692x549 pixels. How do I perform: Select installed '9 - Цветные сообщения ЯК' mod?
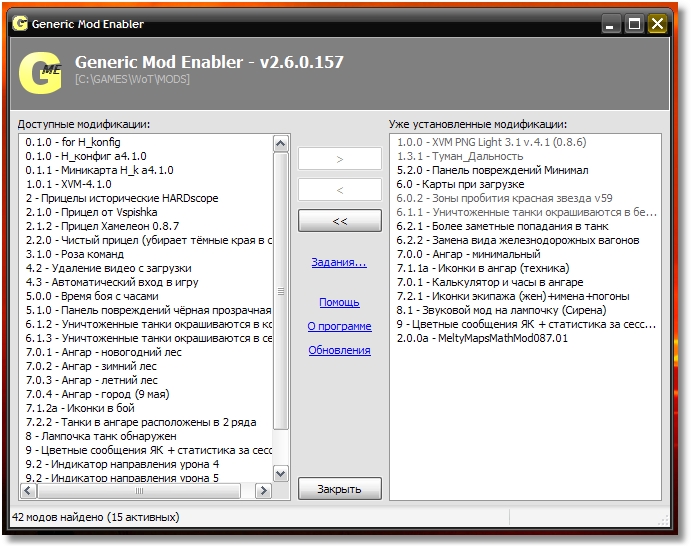coord(526,324)
